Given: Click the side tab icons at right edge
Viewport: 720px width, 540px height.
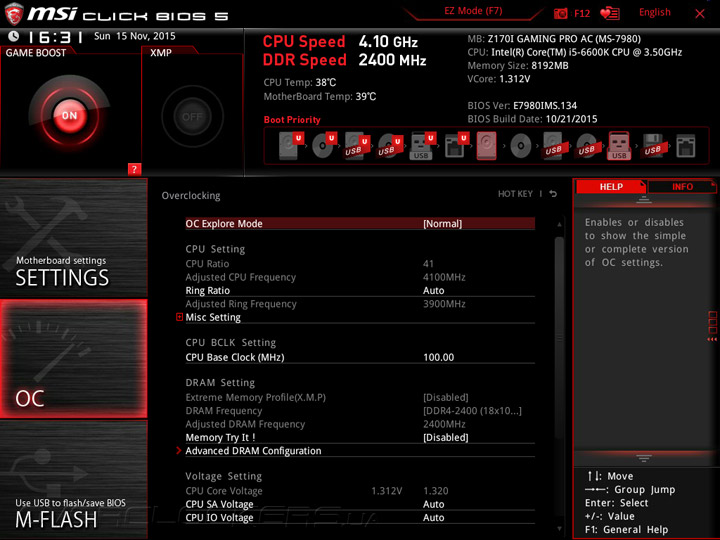Looking at the screenshot, I should tap(712, 325).
